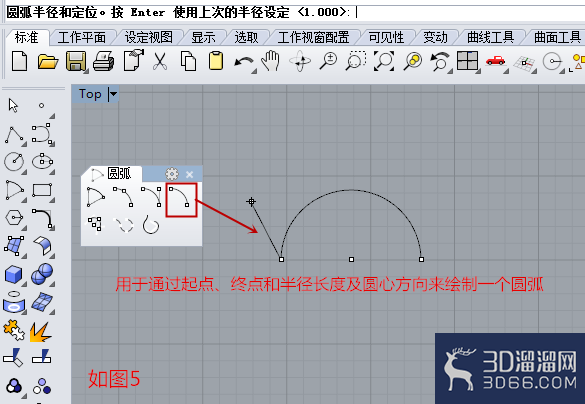This screenshot has height=404, width=585.
Task: Switch to four viewports layout icon
Action: (468, 61)
